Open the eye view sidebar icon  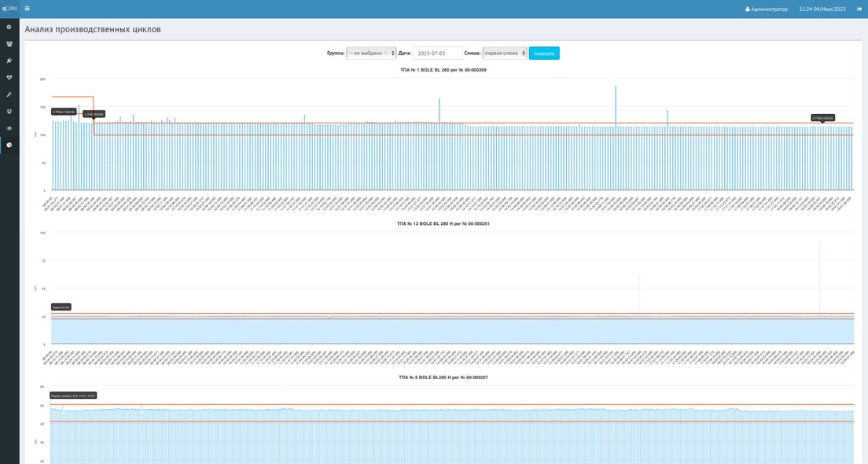point(9,128)
